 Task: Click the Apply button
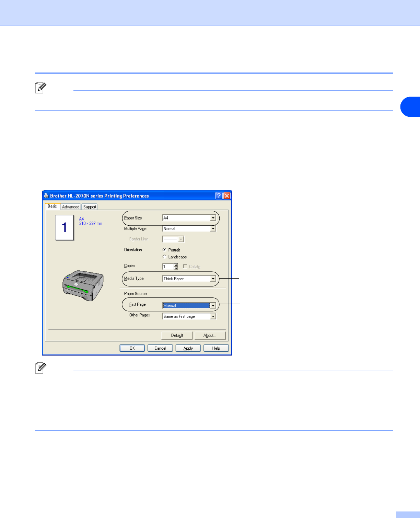coord(188,348)
